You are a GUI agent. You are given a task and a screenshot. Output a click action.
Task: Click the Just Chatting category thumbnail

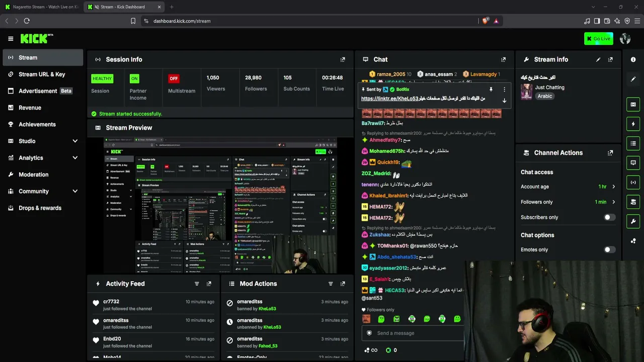tap(526, 92)
